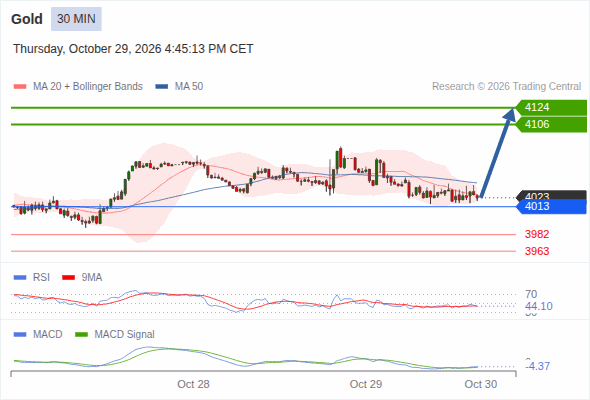This screenshot has height=400, width=590.
Task: Click the Research © 2026 Trading Central credit
Action: pos(506,87)
